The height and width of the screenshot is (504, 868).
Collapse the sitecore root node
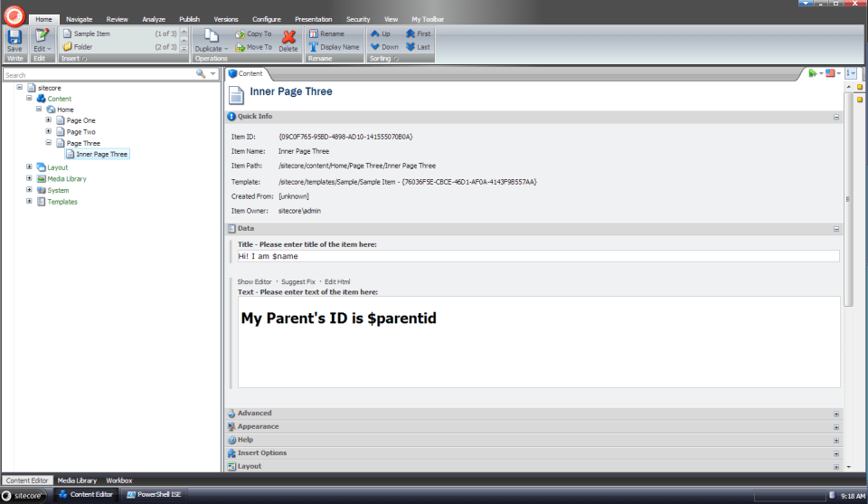(19, 88)
